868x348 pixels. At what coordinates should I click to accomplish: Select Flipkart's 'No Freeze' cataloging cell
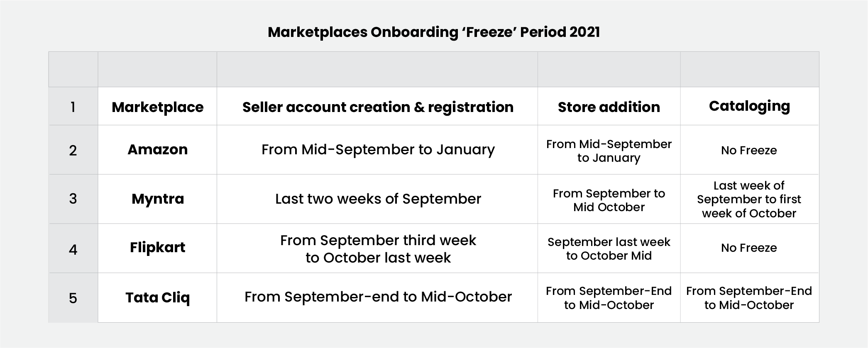[750, 248]
